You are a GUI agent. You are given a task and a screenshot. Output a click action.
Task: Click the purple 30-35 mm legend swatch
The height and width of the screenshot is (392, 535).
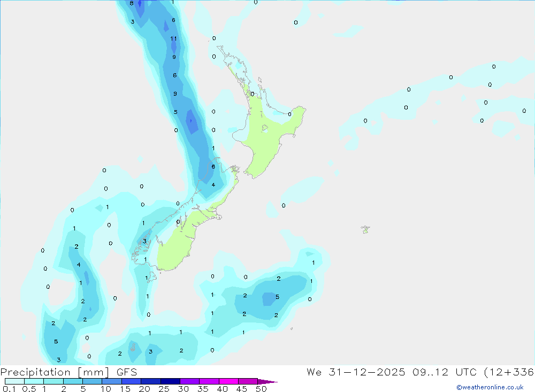point(190,381)
